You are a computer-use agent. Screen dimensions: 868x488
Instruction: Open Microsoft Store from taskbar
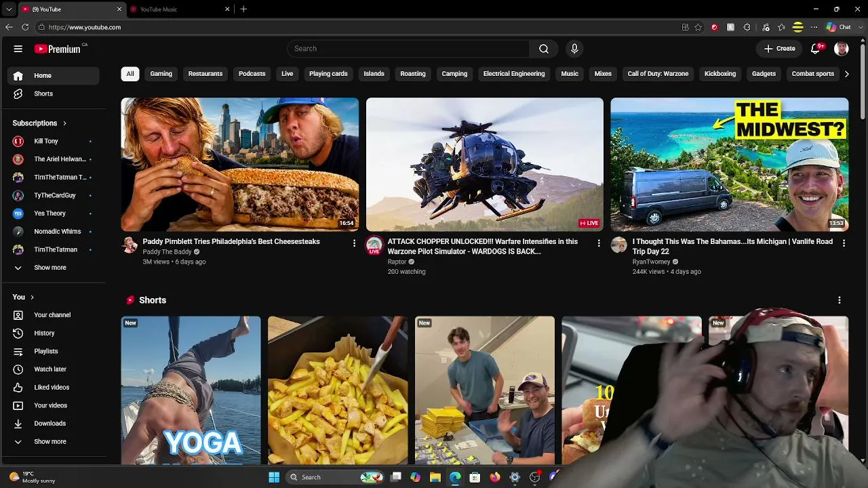pyautogui.click(x=475, y=477)
